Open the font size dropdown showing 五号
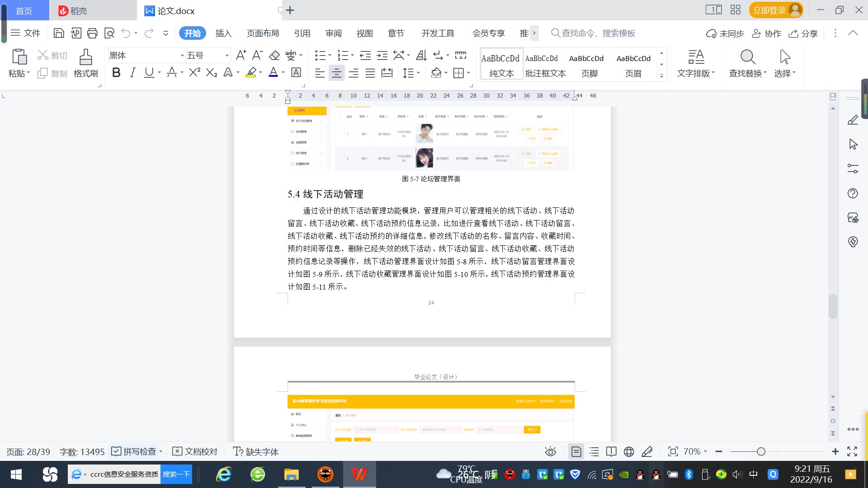The image size is (868, 488). 227,56
